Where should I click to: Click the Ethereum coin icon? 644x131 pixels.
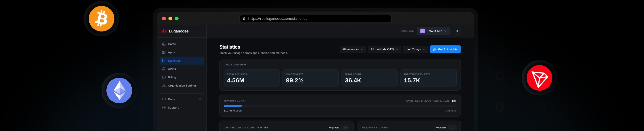coord(119,90)
